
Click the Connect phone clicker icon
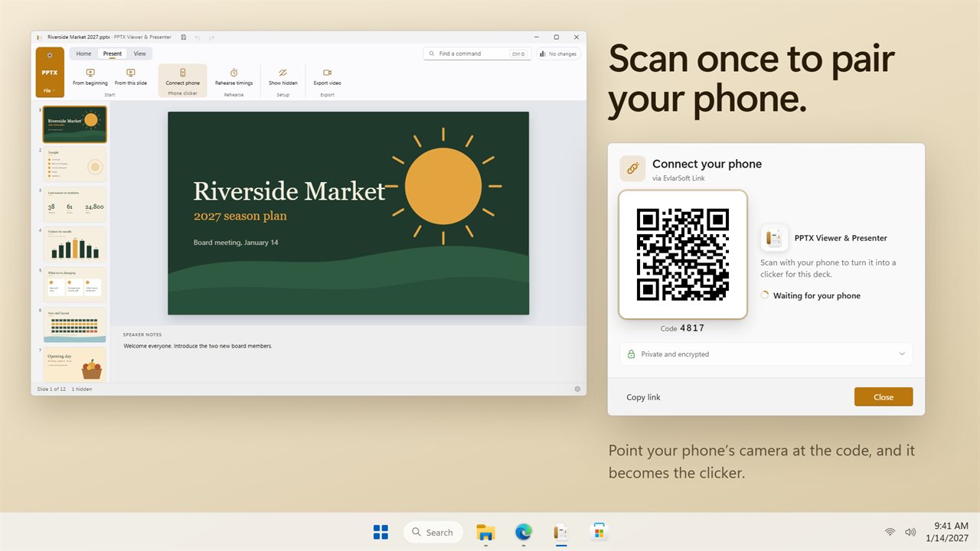182,73
